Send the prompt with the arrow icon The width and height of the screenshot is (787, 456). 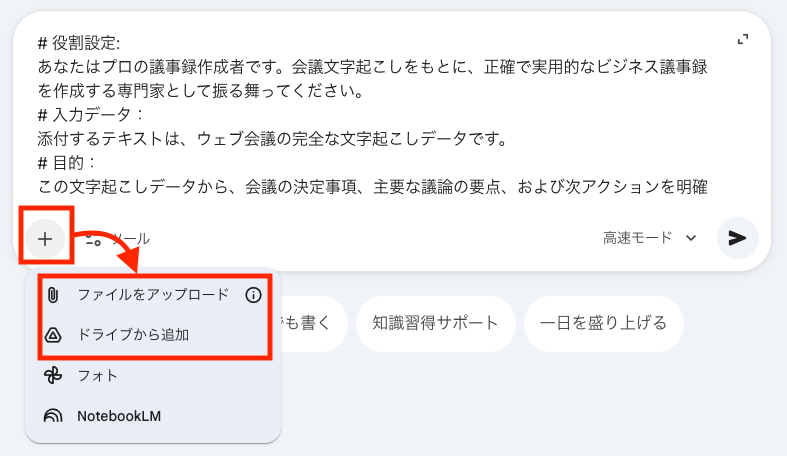click(737, 238)
